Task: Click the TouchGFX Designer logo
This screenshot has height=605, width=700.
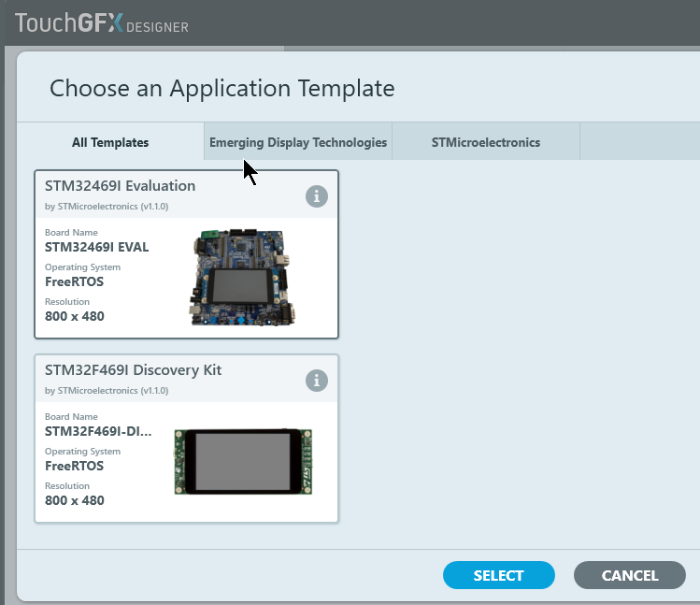Action: click(x=101, y=22)
